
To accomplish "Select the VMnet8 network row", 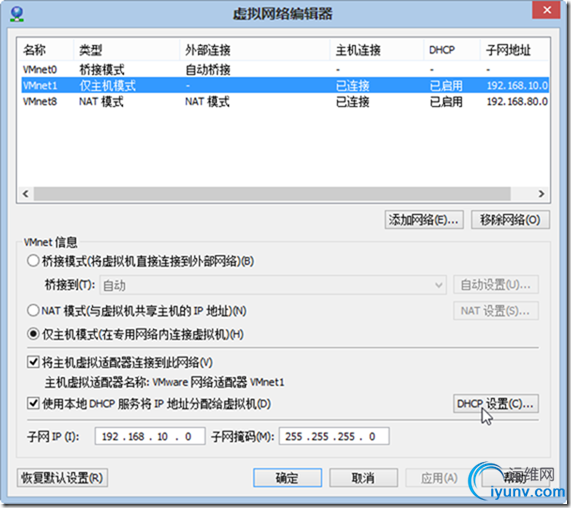I will pyautogui.click(x=285, y=101).
